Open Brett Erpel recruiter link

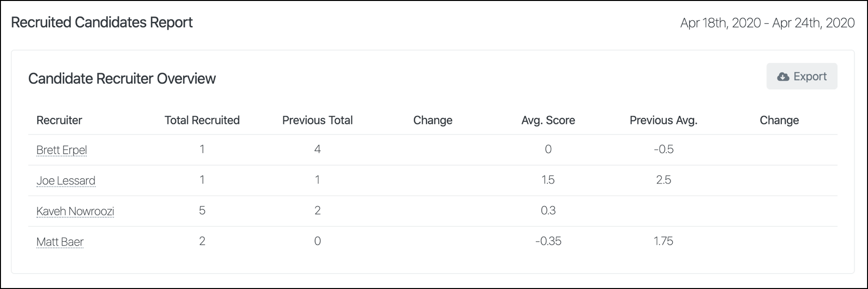coord(62,150)
